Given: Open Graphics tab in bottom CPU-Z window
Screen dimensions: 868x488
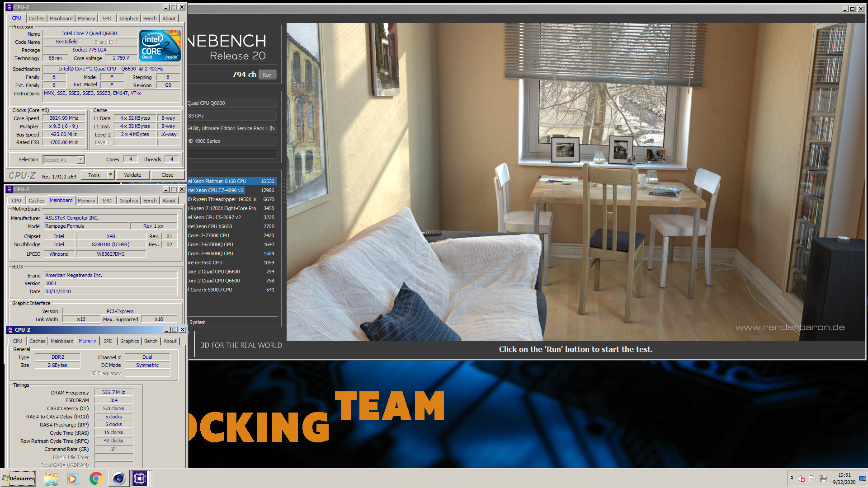Looking at the screenshot, I should point(130,341).
